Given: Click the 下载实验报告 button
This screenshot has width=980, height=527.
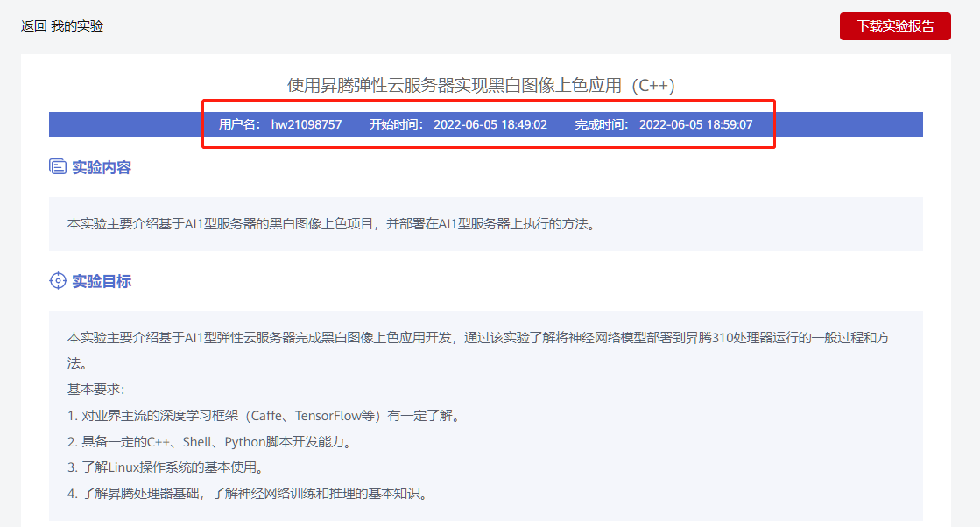Looking at the screenshot, I should pyautogui.click(x=895, y=26).
